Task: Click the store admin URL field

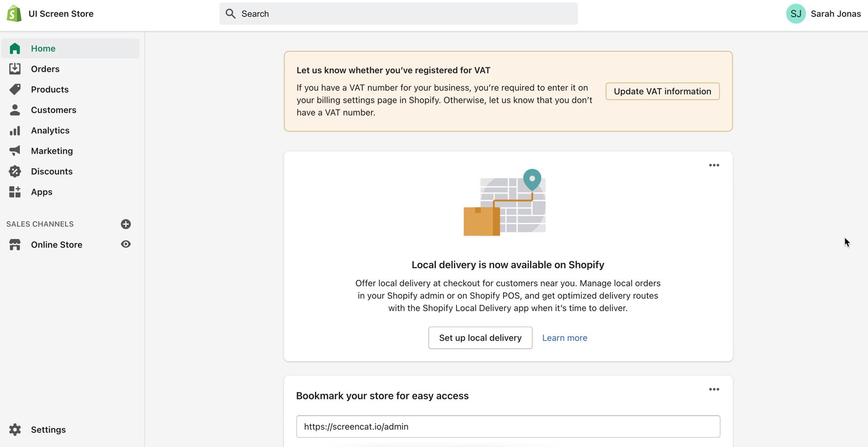Action: click(508, 427)
